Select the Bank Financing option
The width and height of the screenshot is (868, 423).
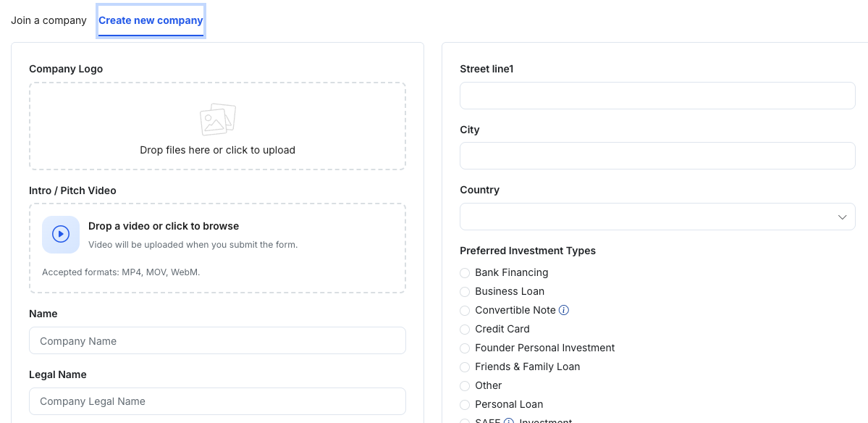(x=465, y=273)
